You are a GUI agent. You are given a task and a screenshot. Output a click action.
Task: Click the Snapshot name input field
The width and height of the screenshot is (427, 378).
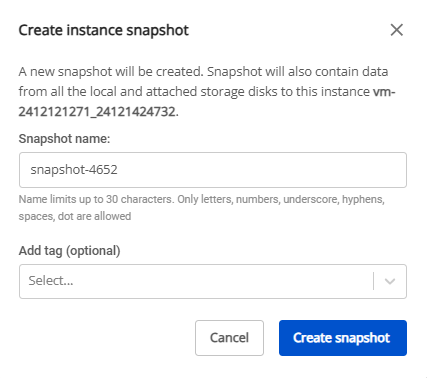[x=213, y=170]
